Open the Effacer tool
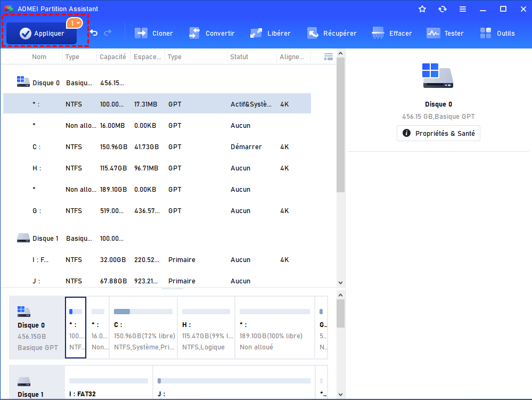Image resolution: width=532 pixels, height=400 pixels. tap(392, 33)
